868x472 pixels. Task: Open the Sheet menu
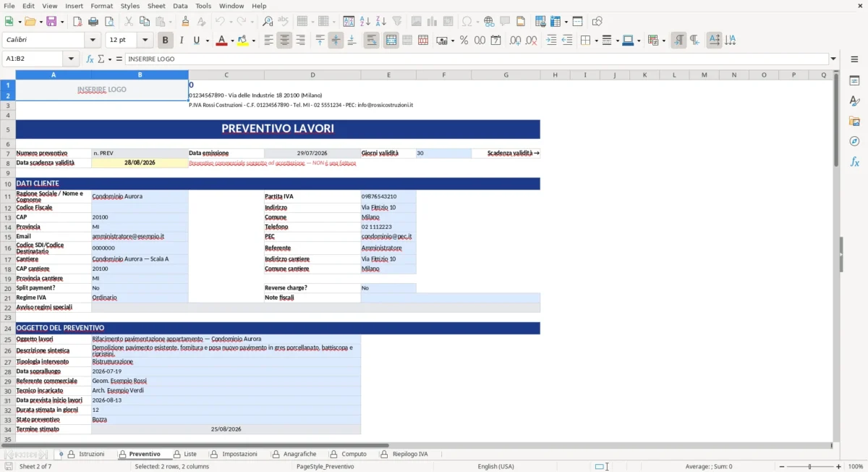[x=156, y=6]
